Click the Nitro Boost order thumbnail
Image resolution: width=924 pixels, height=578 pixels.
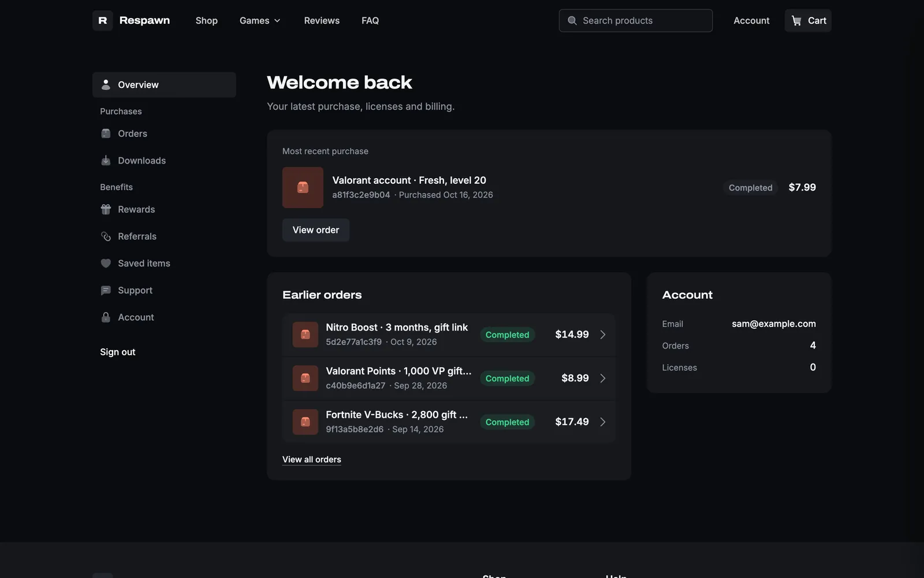tap(305, 335)
